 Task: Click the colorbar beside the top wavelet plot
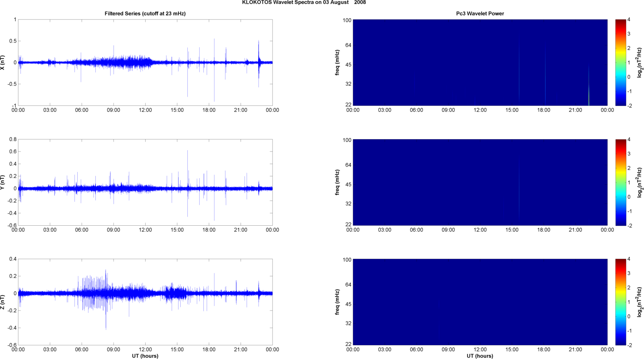[620, 62]
